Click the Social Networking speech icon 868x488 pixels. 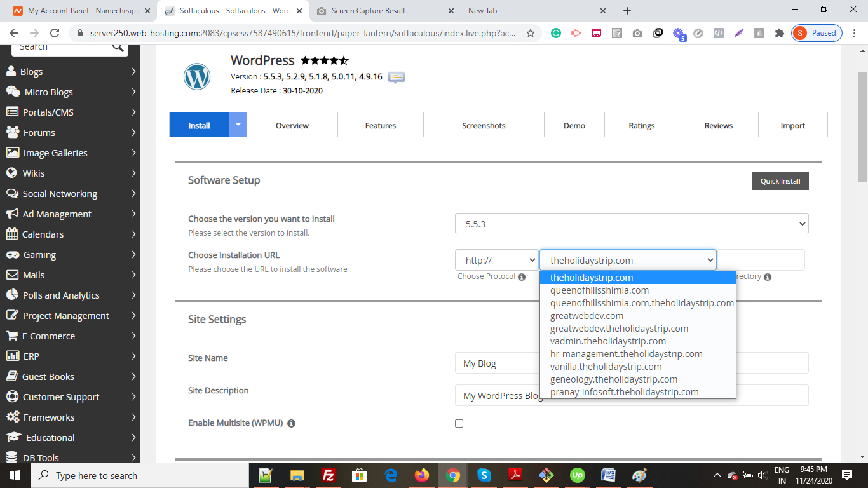tap(11, 194)
